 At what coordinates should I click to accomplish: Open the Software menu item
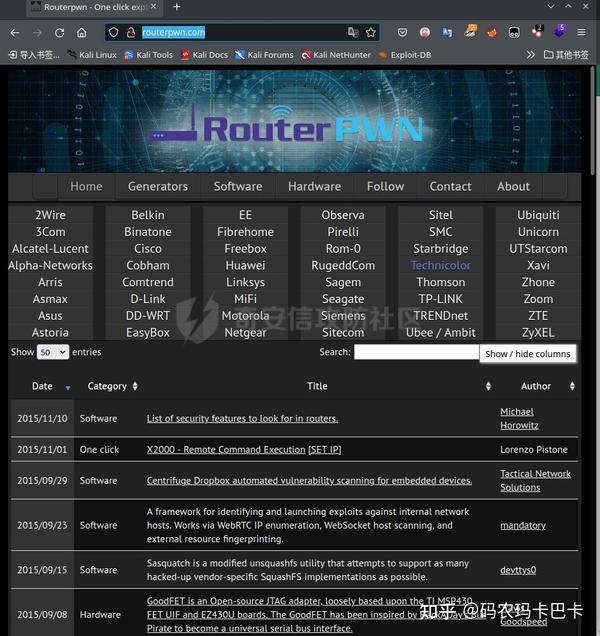[238, 186]
